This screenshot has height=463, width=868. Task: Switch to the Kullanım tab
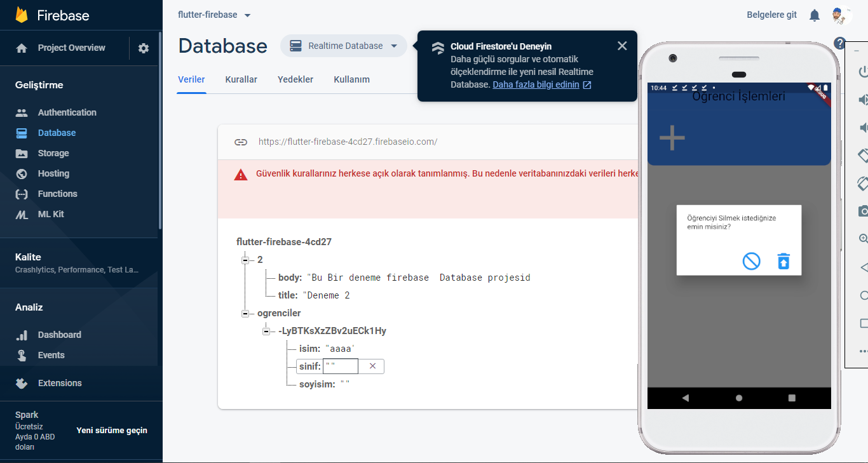coord(351,79)
